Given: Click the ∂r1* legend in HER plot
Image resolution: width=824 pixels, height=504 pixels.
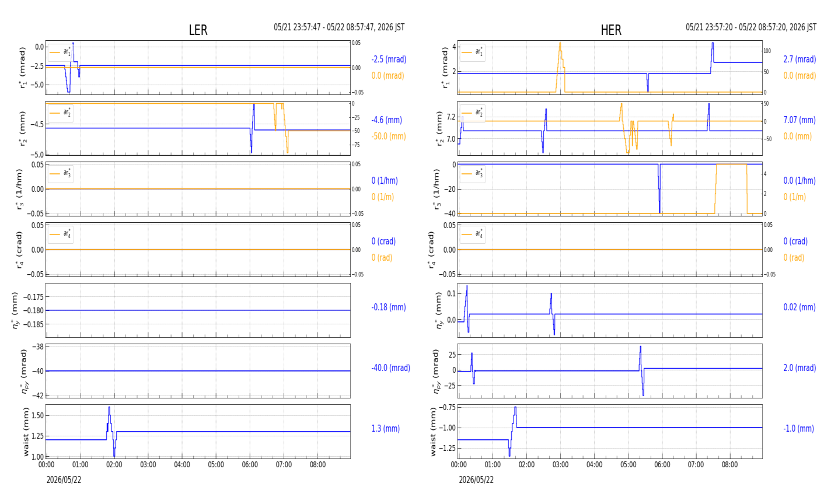Looking at the screenshot, I should pos(473,52).
